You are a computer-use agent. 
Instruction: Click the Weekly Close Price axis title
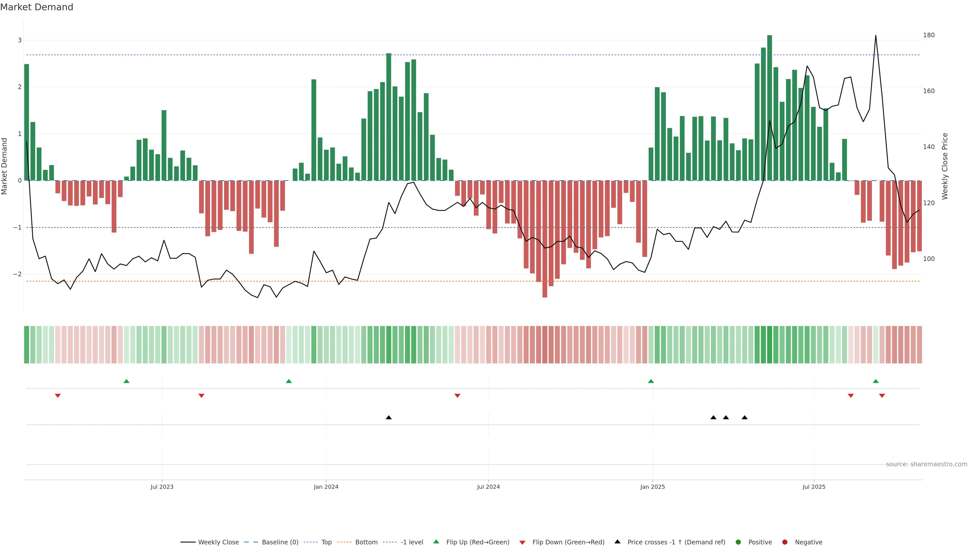[945, 166]
